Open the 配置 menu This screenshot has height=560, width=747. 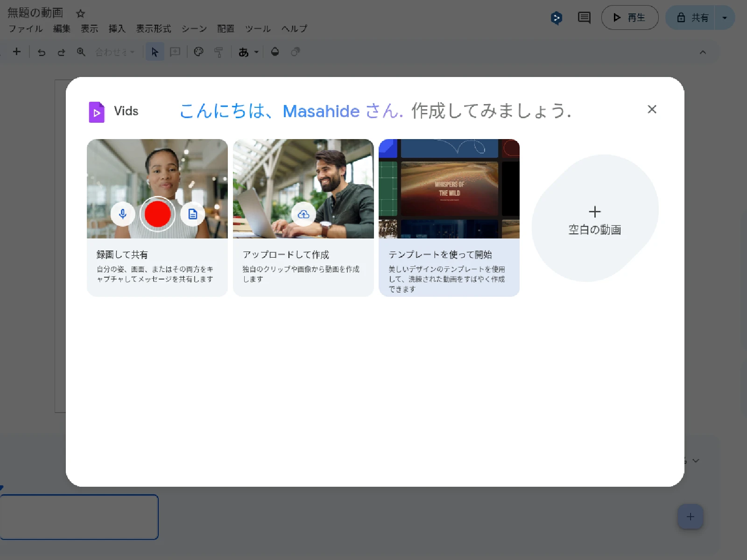click(x=226, y=29)
